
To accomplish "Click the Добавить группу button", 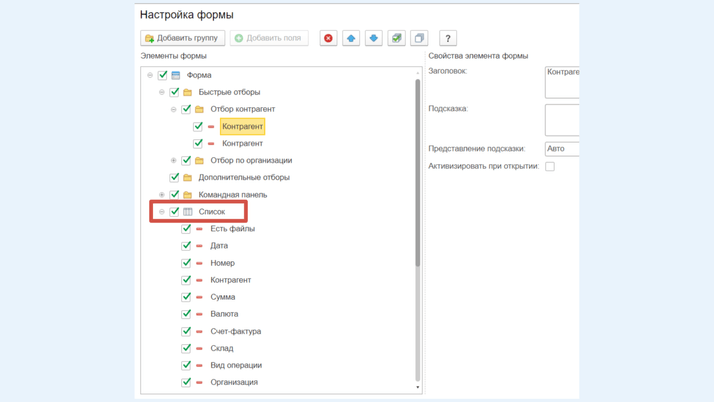I will coord(182,38).
